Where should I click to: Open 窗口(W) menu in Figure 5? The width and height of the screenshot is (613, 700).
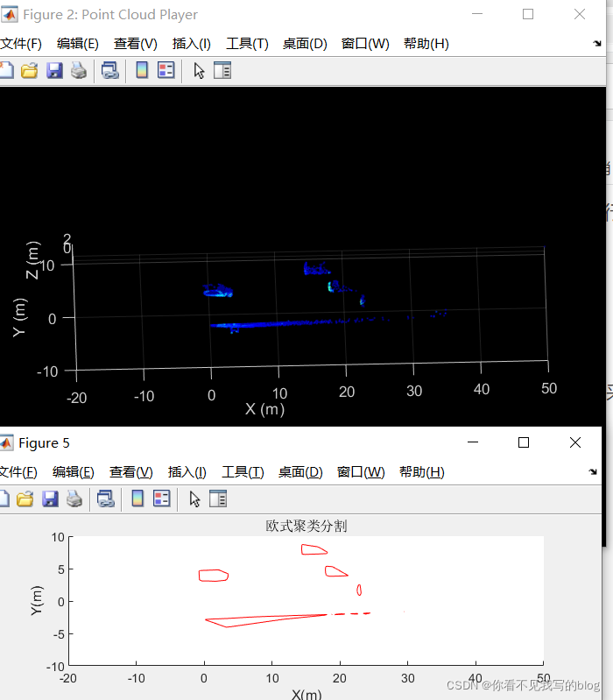361,472
